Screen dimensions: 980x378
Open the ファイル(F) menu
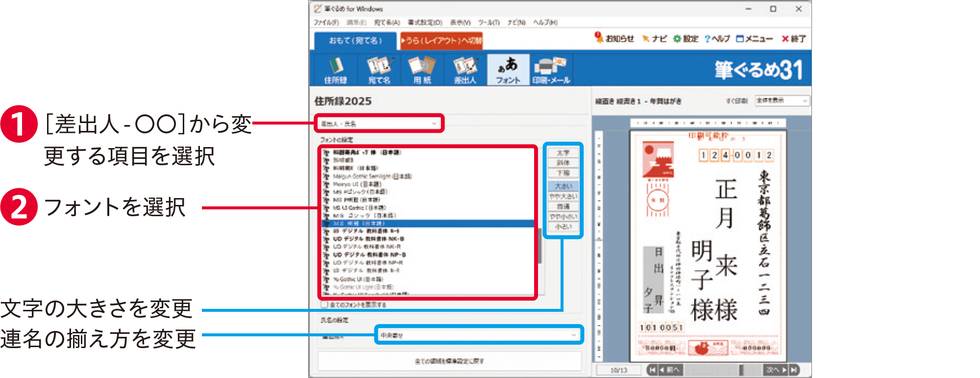326,23
